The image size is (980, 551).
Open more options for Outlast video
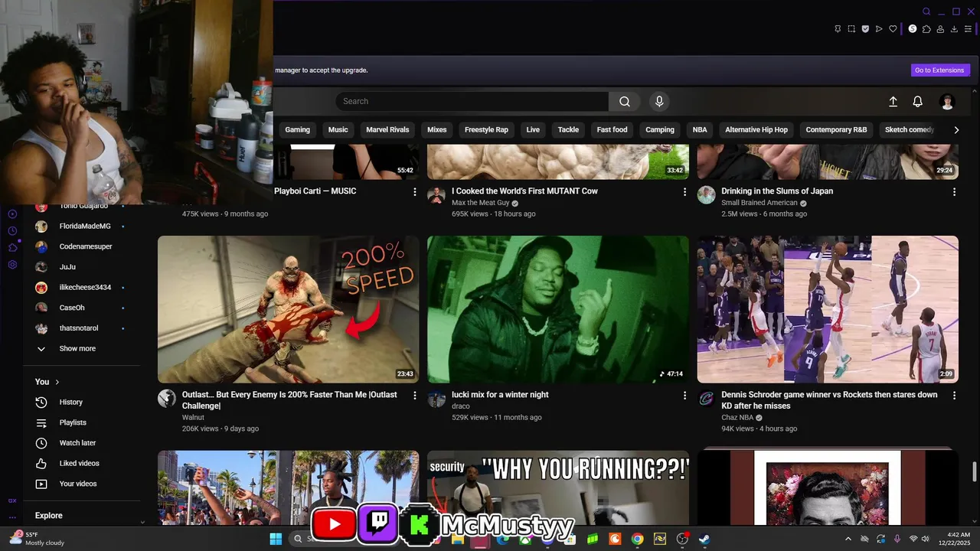click(x=415, y=396)
